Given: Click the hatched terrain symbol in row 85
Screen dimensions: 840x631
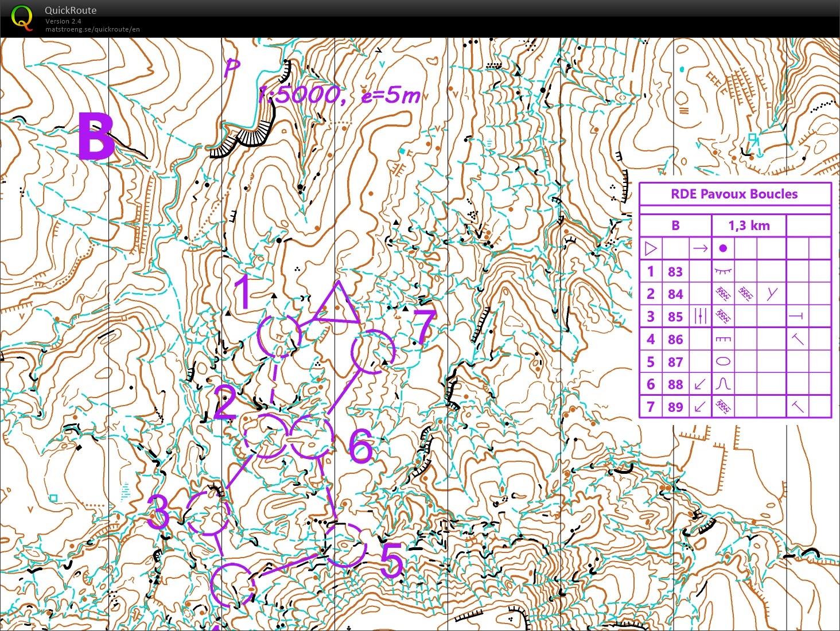Looking at the screenshot, I should point(723,316).
